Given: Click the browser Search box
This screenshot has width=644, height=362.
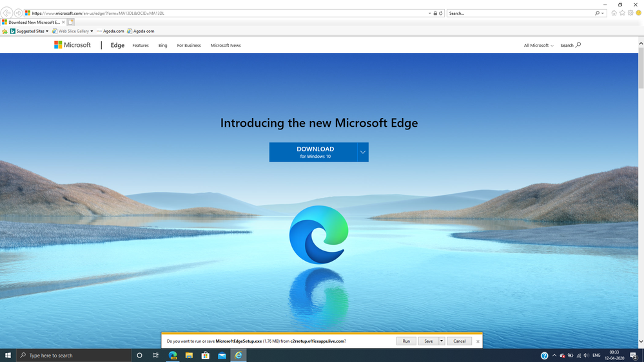Looking at the screenshot, I should point(520,13).
